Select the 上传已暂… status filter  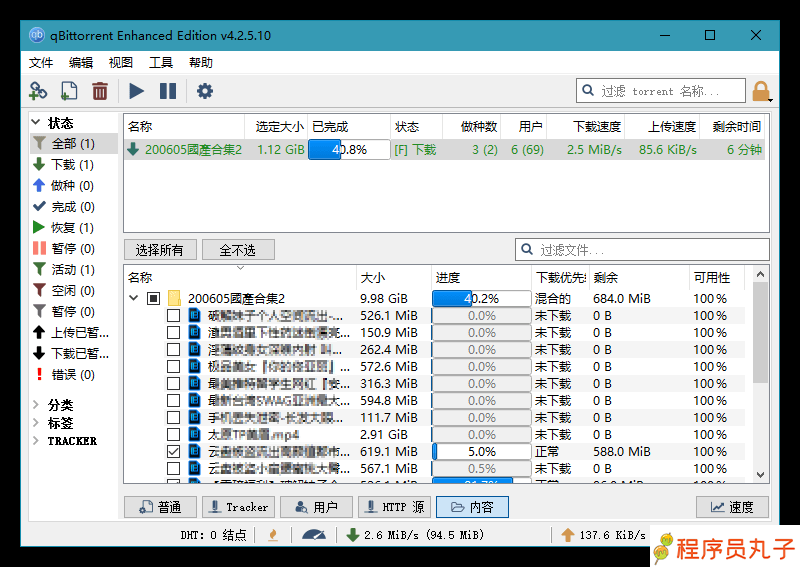pos(73,333)
